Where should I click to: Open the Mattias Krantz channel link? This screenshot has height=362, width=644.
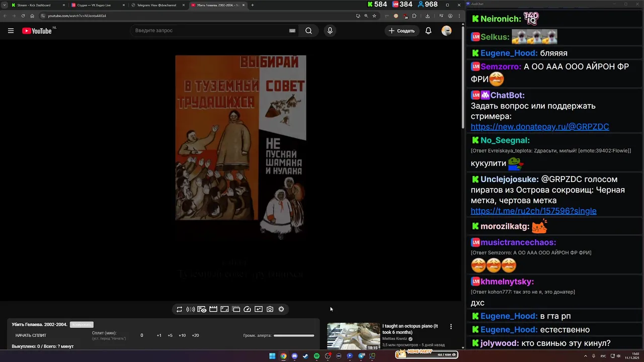(x=395, y=339)
